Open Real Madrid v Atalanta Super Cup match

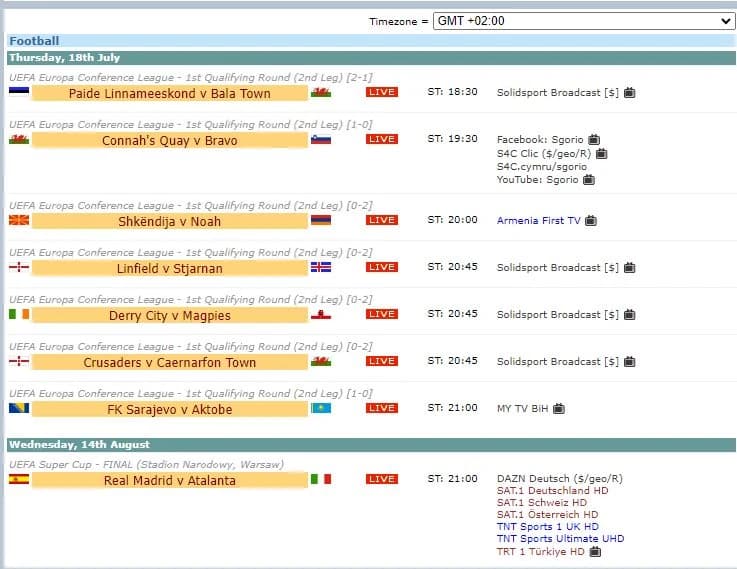(170, 480)
